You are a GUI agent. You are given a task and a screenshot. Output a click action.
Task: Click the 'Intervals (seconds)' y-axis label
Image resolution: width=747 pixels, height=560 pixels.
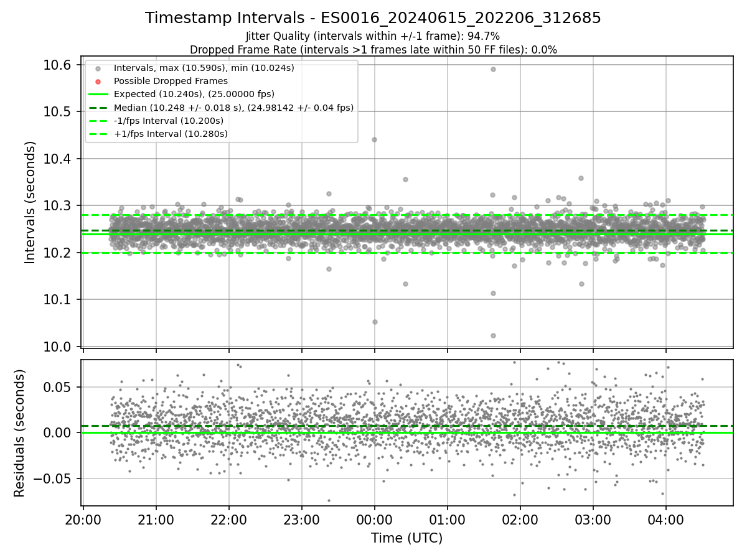point(31,202)
